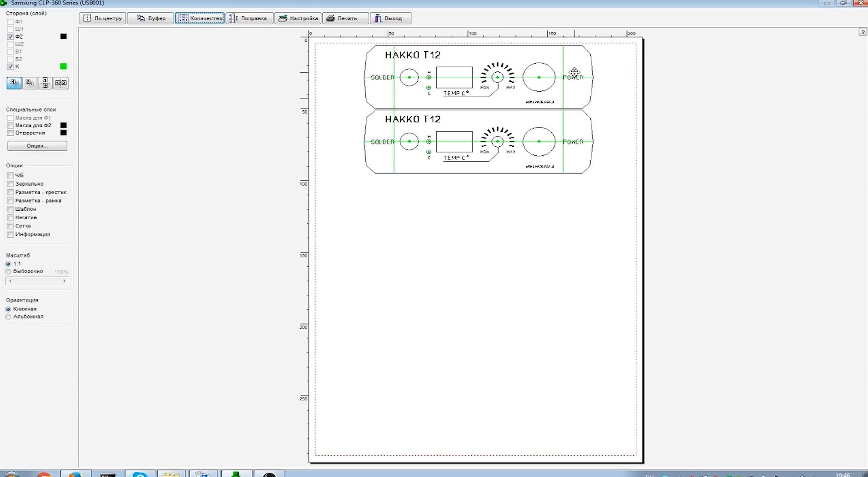Uncheck the Ф2 layer

click(x=10, y=36)
